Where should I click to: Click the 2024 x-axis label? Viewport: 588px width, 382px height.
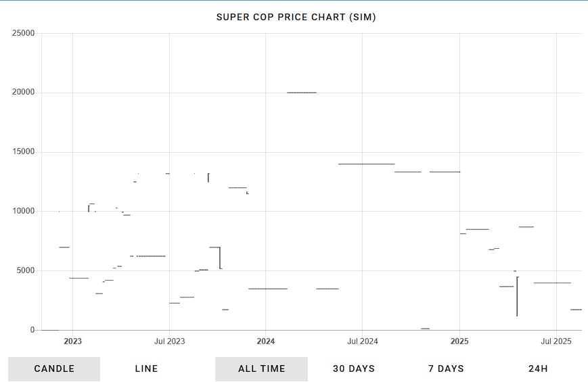(x=265, y=341)
